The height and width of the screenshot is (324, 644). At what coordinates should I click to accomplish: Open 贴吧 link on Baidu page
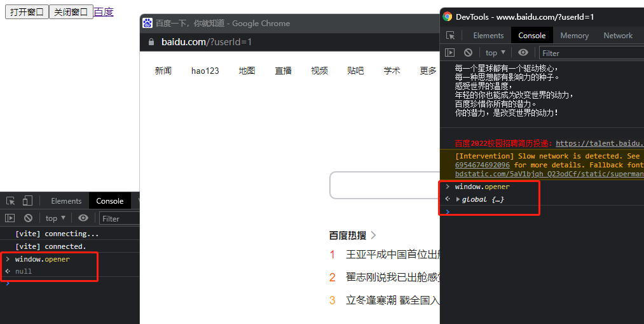tap(355, 71)
